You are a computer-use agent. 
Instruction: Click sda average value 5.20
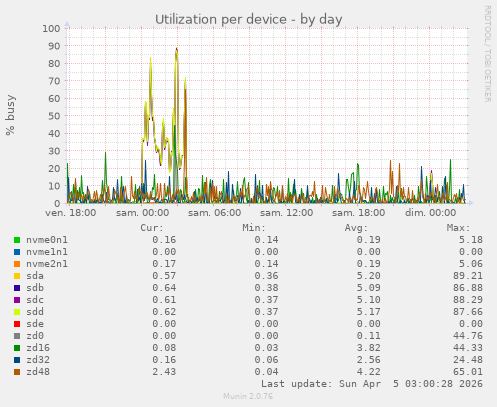click(368, 276)
